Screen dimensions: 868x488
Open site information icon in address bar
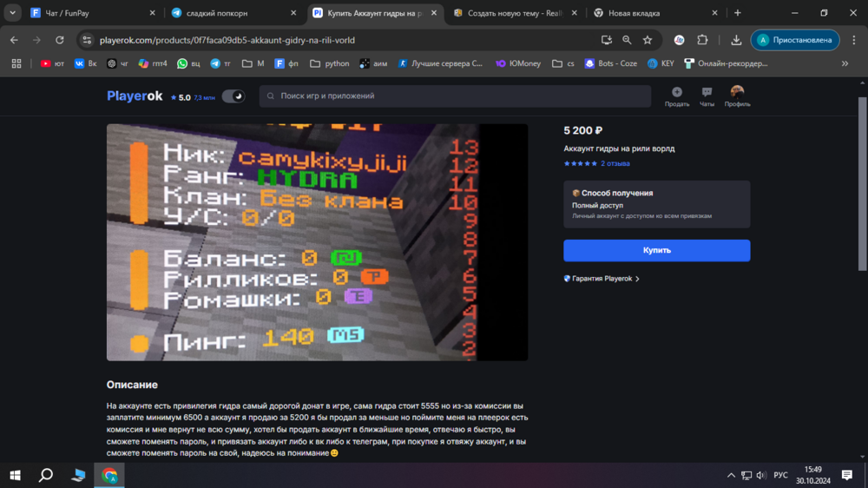87,40
